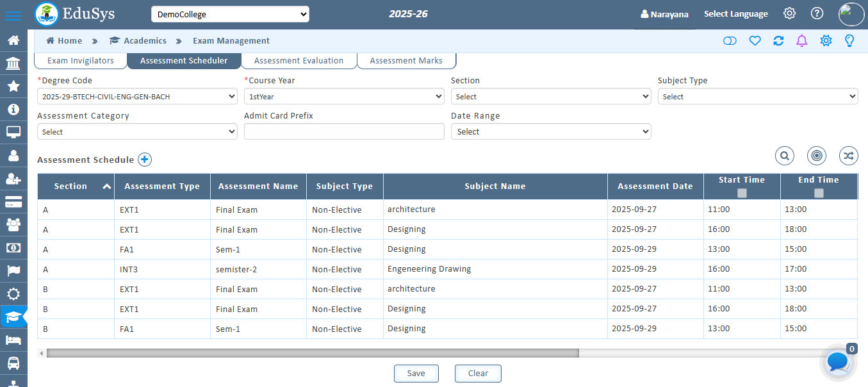Viewport: 868px width, 387px height.
Task: Click the Home icon in the left sidebar
Action: click(14, 40)
